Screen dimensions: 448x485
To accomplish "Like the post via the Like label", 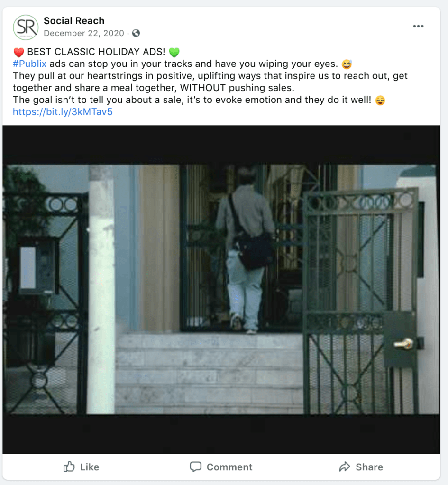I will [90, 467].
